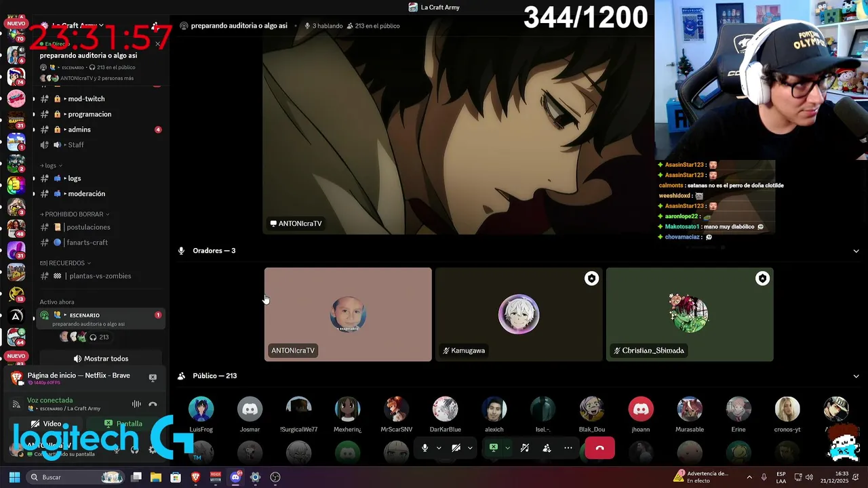868x488 pixels.
Task: Open DarKarBlue audience member avatar
Action: coord(445,409)
